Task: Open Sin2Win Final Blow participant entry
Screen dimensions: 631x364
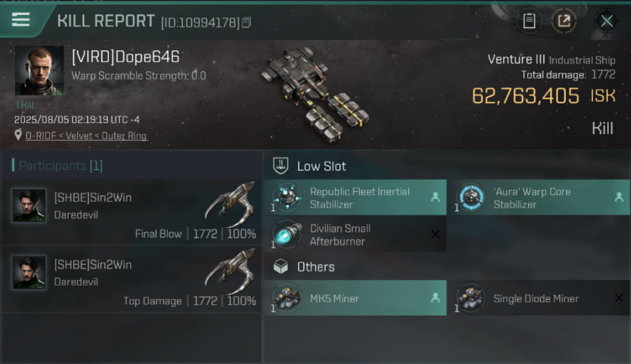Action: coord(132,212)
